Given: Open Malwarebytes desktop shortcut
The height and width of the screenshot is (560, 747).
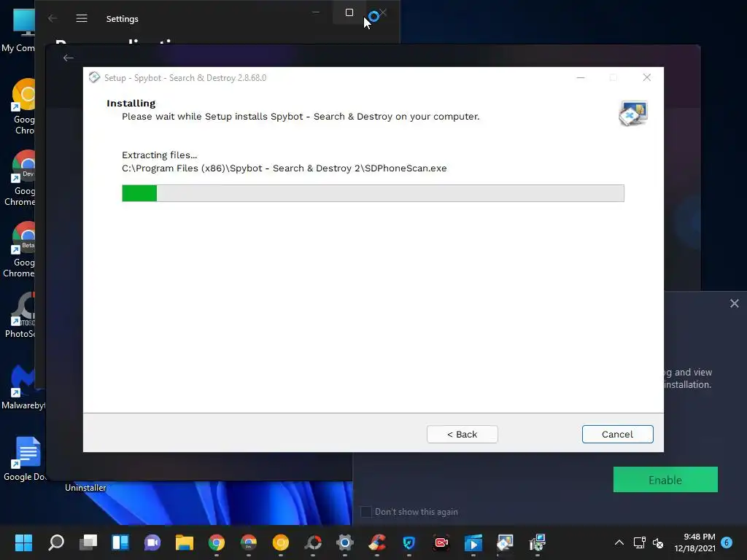Looking at the screenshot, I should 23,387.
